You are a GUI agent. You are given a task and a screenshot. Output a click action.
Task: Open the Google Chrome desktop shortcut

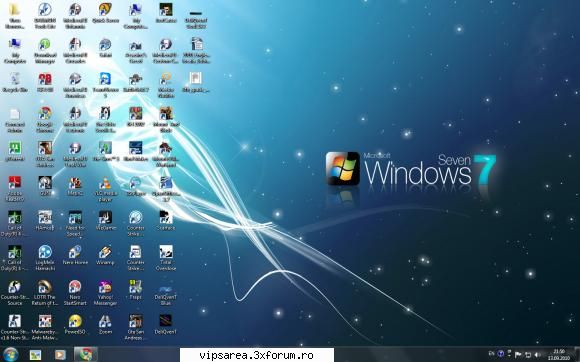pos(45,119)
